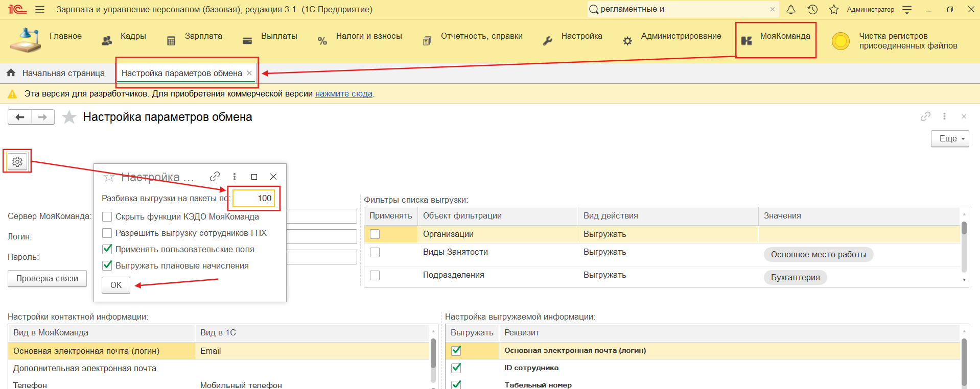Close the Настройка параметров обмена tab
Screen dimensions: 980x389
(249, 73)
